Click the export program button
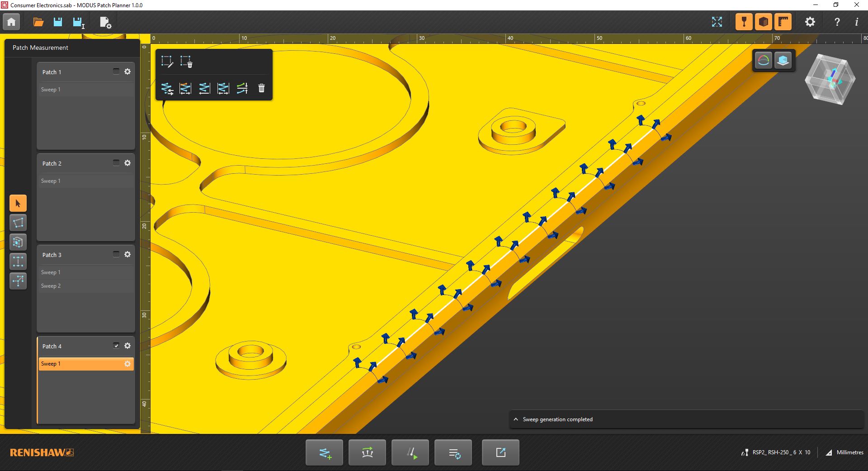Image resolution: width=868 pixels, height=471 pixels. [x=500, y=452]
